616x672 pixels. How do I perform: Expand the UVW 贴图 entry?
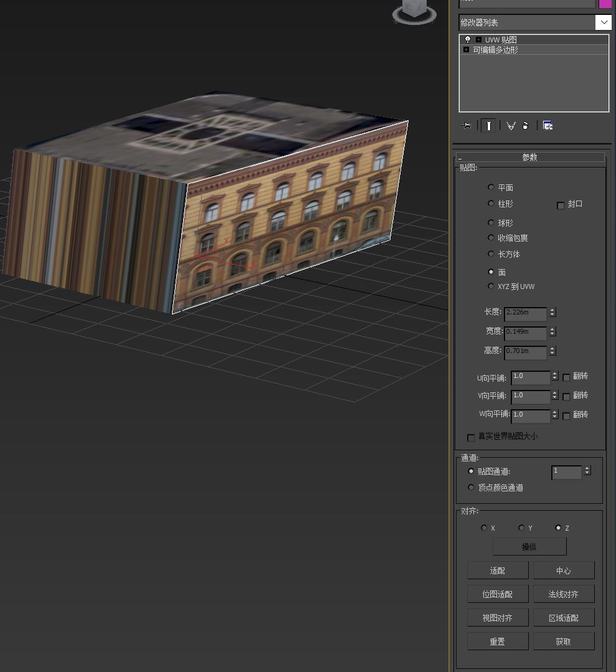click(x=478, y=39)
